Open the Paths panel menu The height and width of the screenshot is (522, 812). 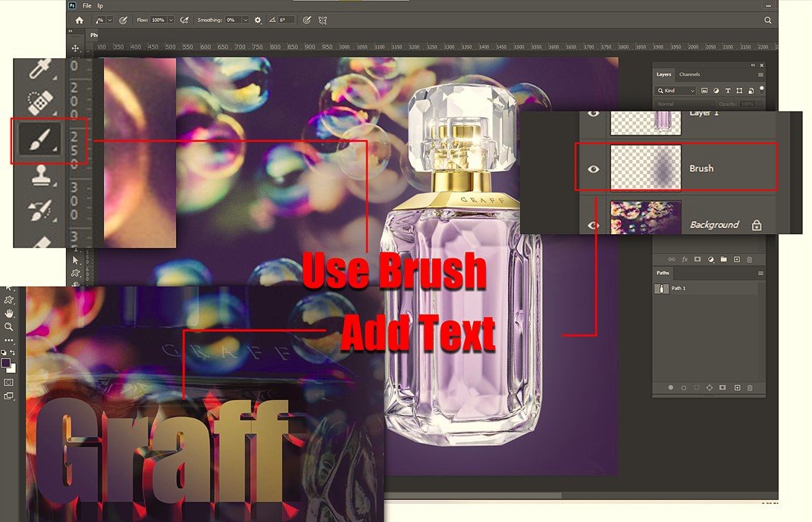point(760,273)
